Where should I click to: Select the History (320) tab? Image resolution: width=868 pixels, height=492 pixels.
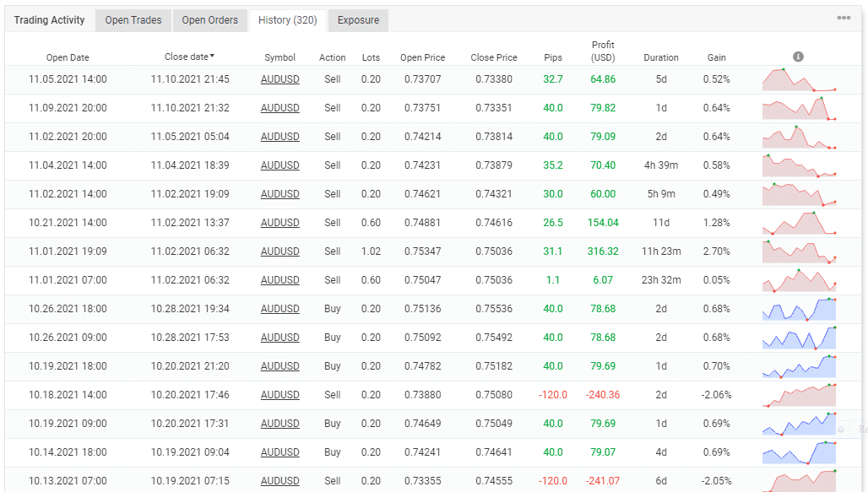pos(287,20)
